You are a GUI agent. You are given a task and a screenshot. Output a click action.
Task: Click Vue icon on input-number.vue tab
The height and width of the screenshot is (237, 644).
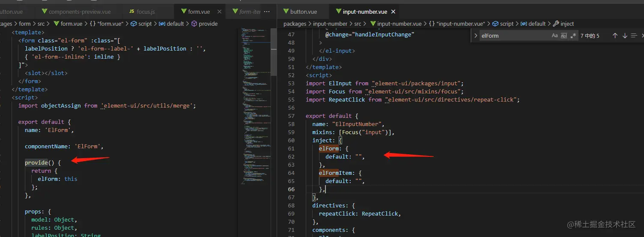[x=339, y=12]
